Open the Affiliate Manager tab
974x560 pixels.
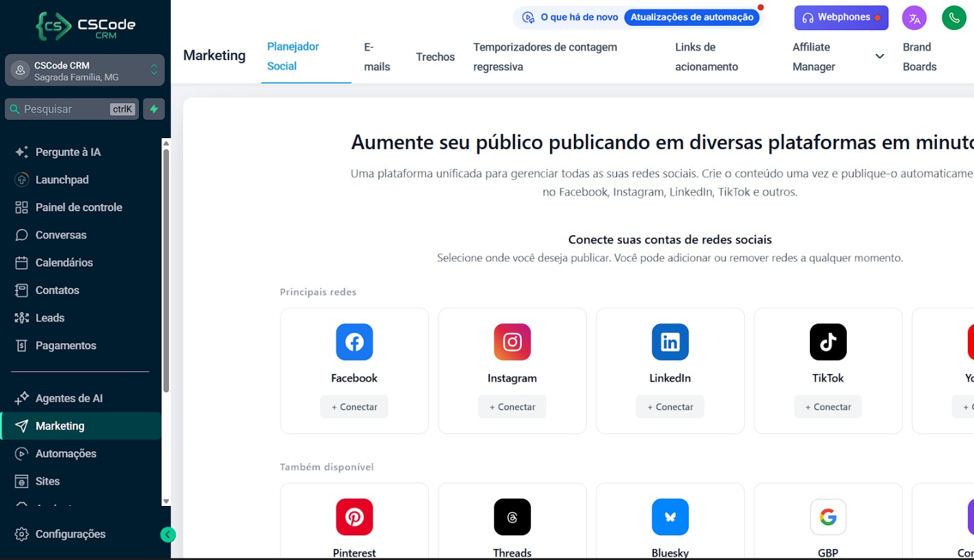coord(814,57)
